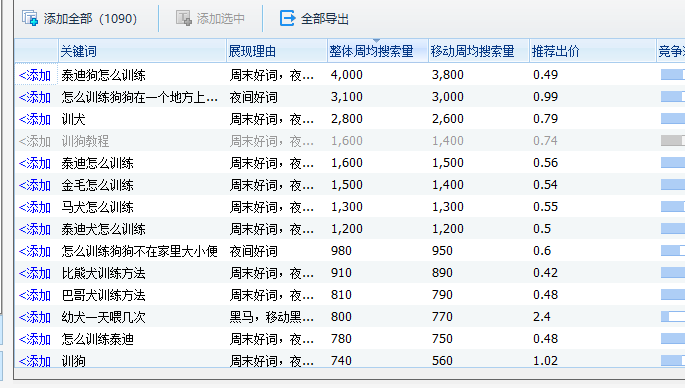Sort by 展现理由 column header
Viewport: 685px width, 388px height.
277,51
